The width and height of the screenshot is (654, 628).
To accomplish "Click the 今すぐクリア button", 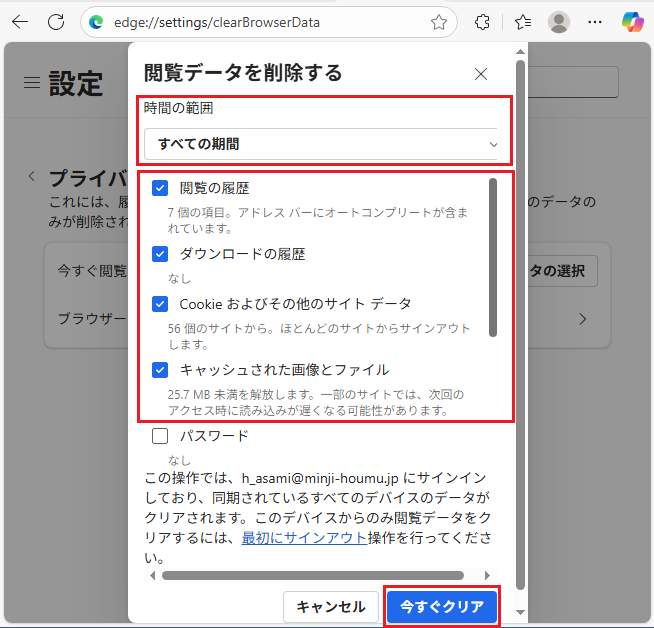I will pos(441,606).
